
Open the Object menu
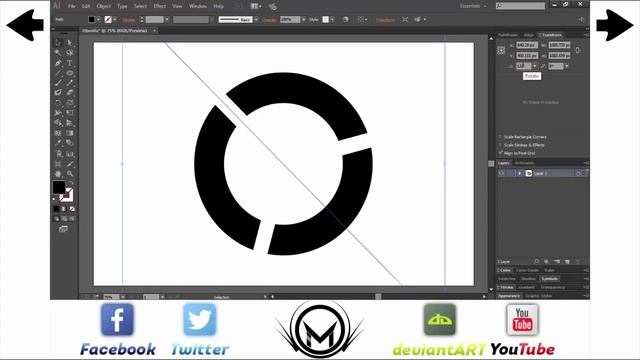pos(103,6)
